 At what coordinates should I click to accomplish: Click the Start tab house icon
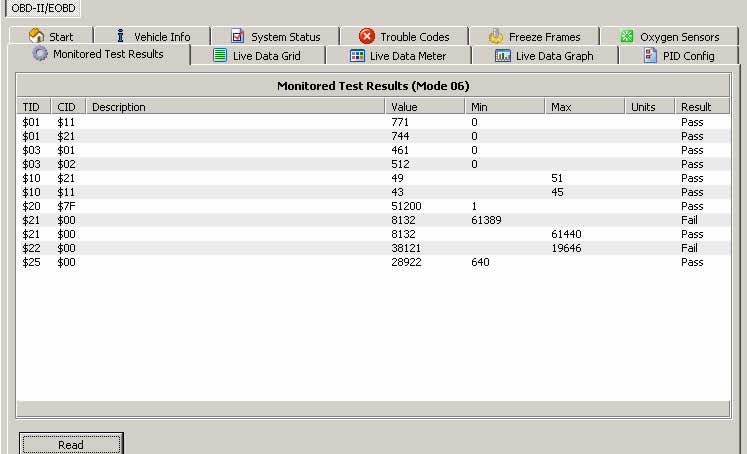36,36
